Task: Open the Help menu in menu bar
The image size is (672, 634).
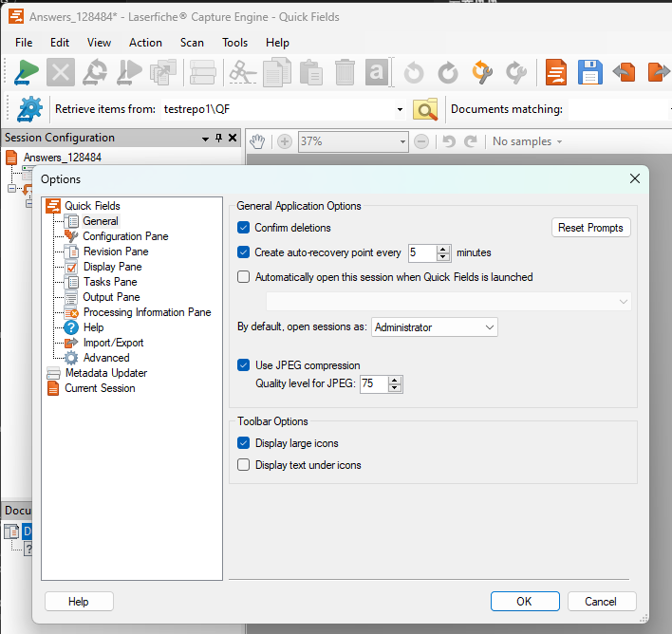Action: coord(277,43)
